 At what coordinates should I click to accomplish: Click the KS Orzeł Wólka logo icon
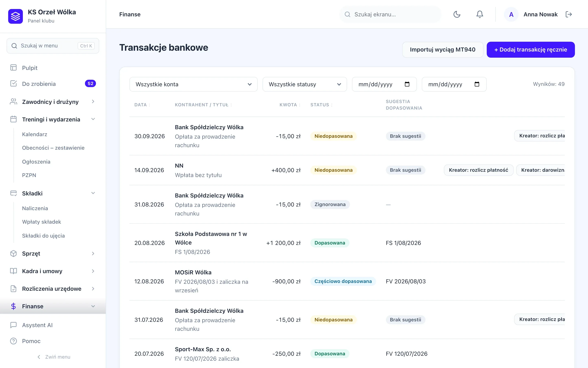(16, 16)
